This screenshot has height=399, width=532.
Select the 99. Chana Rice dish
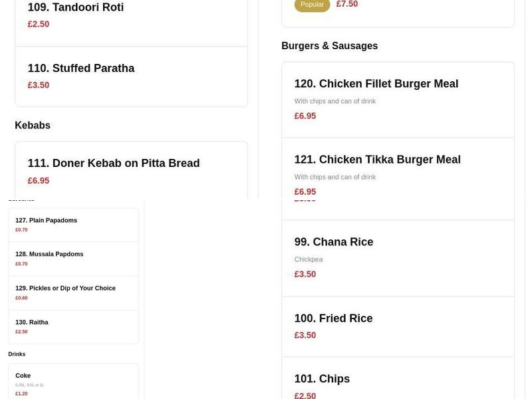pos(333,241)
